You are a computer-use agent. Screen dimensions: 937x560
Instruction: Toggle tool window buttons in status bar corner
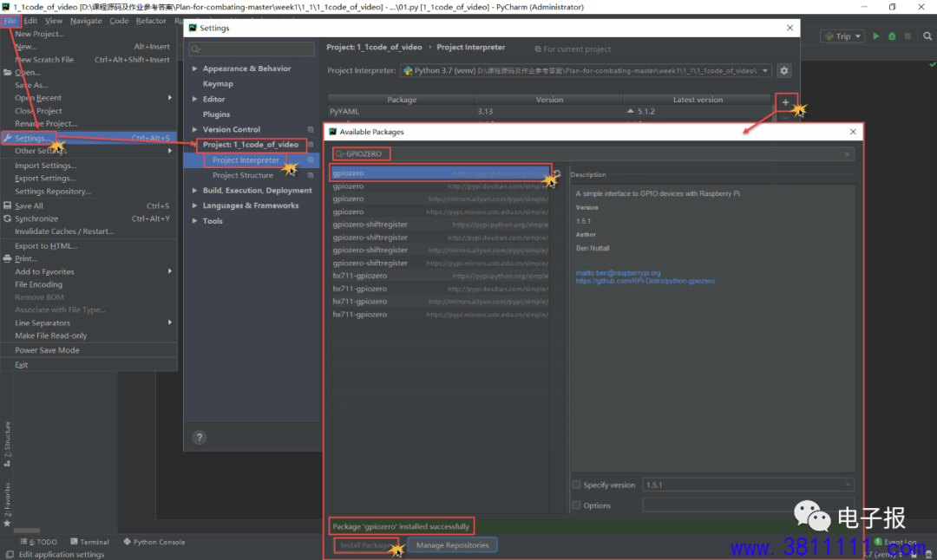pos(10,555)
